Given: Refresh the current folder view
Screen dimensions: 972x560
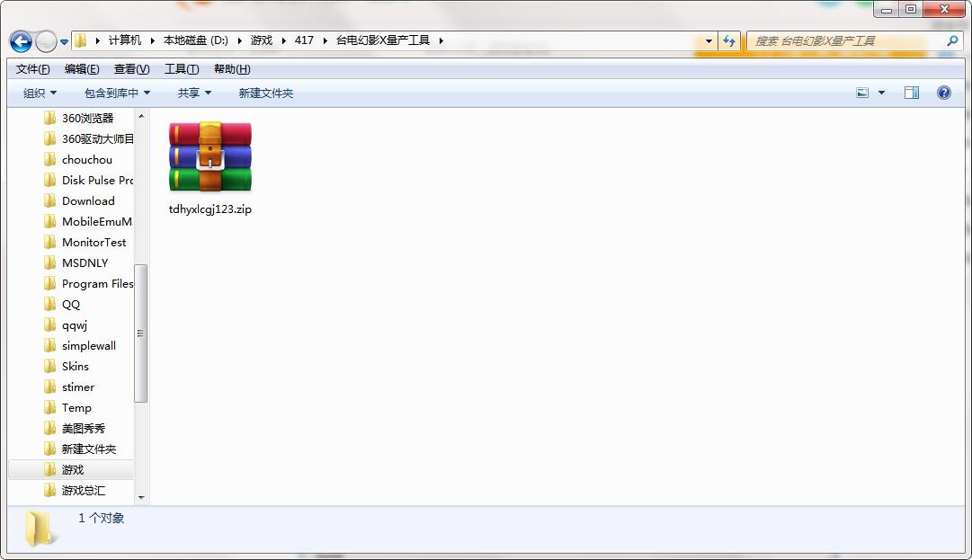Looking at the screenshot, I should pyautogui.click(x=729, y=40).
